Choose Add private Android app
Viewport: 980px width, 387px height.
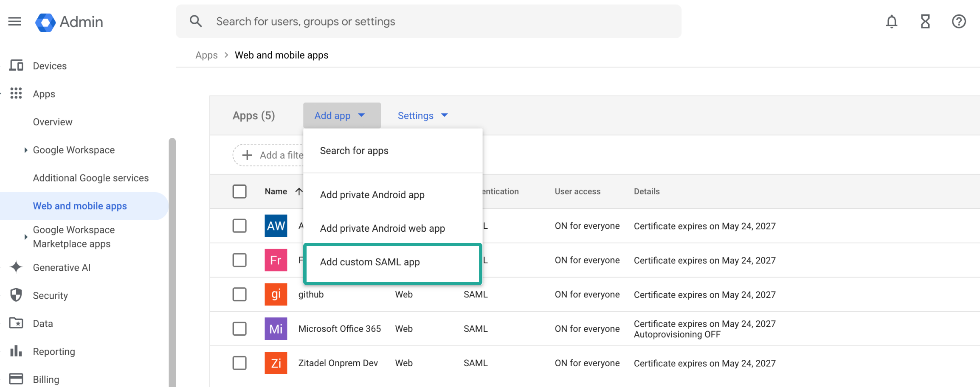(x=393, y=195)
